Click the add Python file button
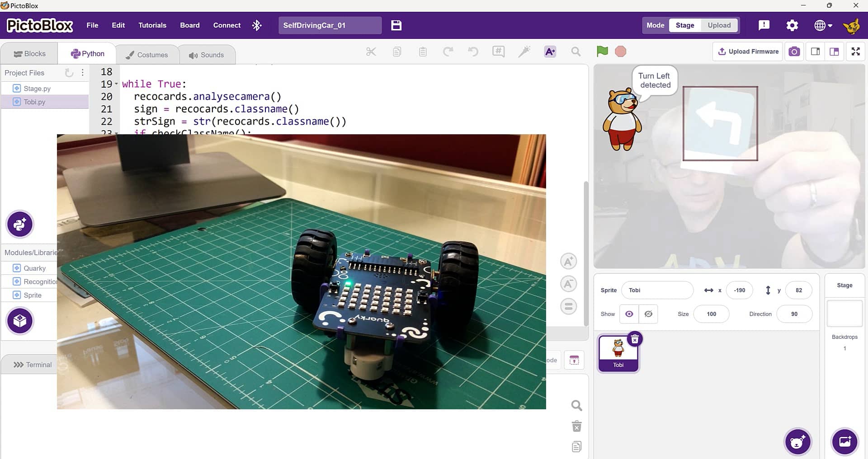This screenshot has height=459, width=868. pos(20,224)
